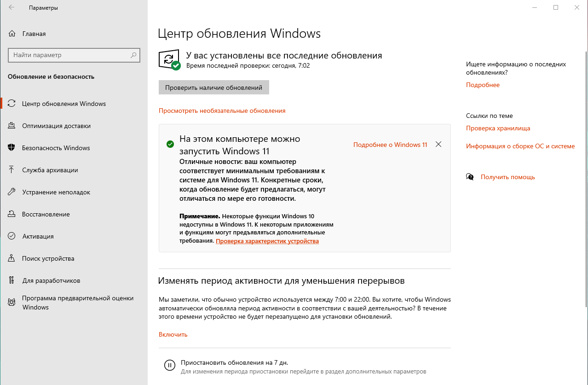This screenshot has width=588, height=385.
Task: Open Восстановление settings section
Action: [46, 214]
